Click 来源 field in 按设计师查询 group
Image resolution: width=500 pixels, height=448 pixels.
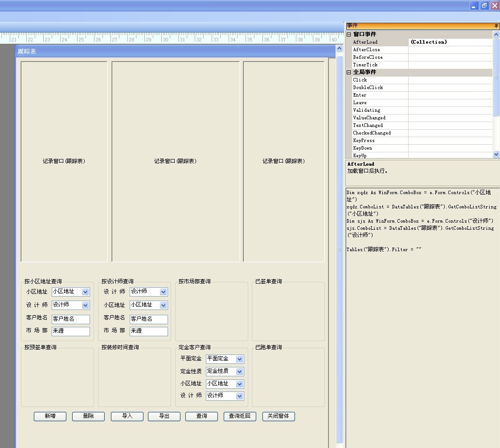pyautogui.click(x=148, y=331)
